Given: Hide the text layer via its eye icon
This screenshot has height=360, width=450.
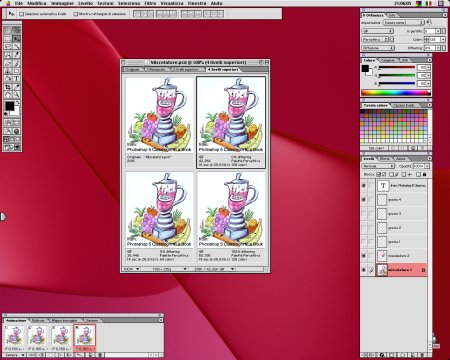Looking at the screenshot, I should click(x=364, y=186).
